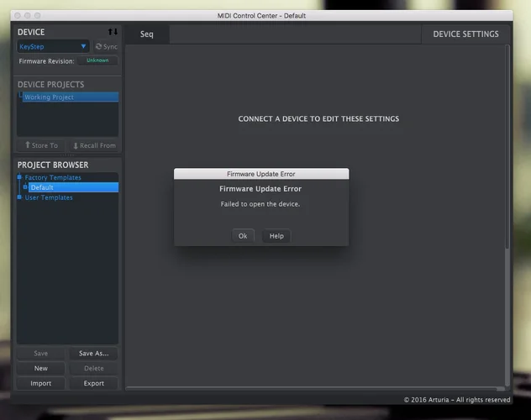
Task: Click the Recall From button
Action: (x=94, y=145)
